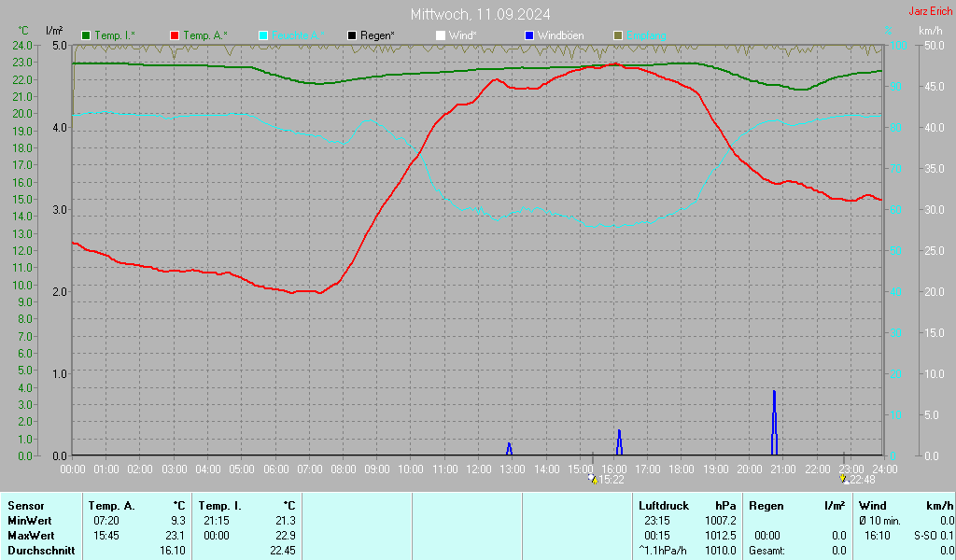The height and width of the screenshot is (560, 956).
Task: Click the chart title Mittwoch, 11.09.2024
Action: pos(480,14)
